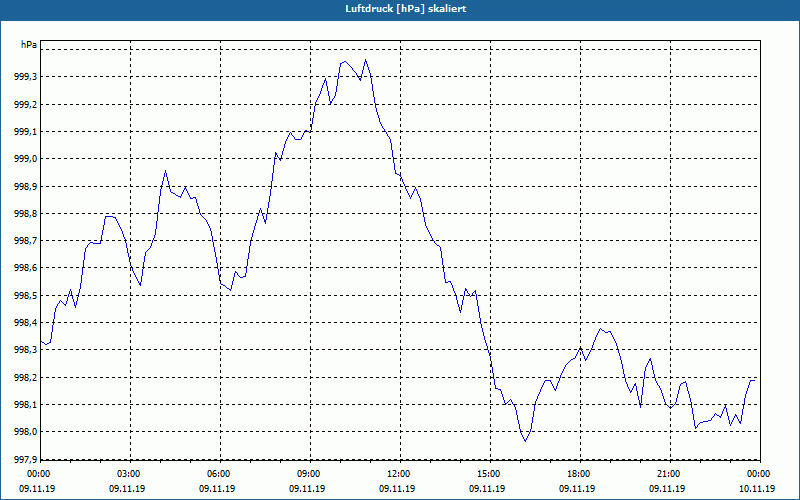Select the 09.11.19 date beneath 03:00
The width and height of the screenshot is (800, 500).
click(x=127, y=489)
